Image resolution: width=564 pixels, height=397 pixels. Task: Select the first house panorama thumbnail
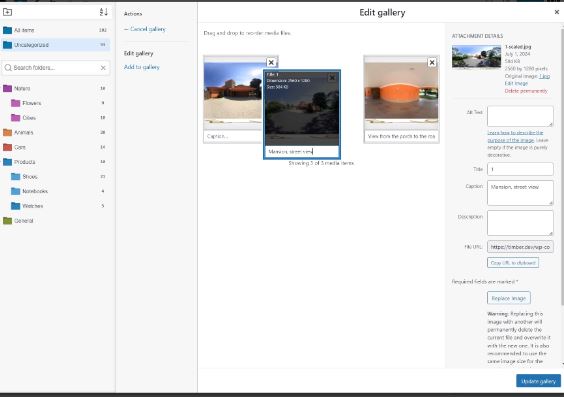click(234, 92)
